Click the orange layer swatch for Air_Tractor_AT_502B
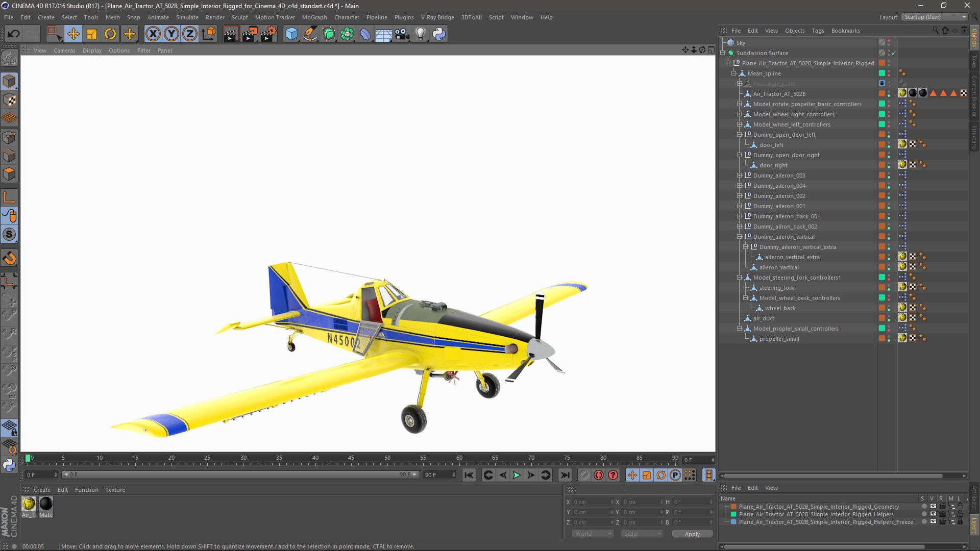The image size is (980, 551). [x=881, y=94]
